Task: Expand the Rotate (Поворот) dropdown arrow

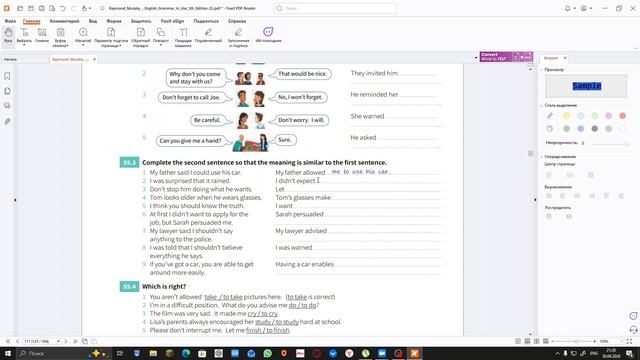Action: click(x=161, y=45)
